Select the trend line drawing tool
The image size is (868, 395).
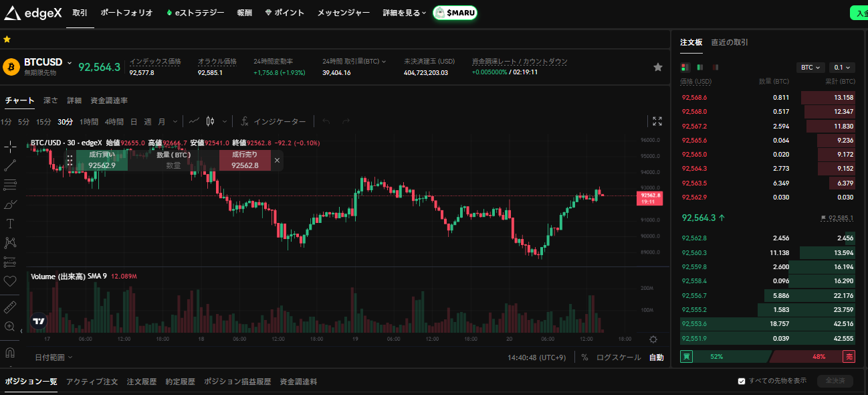coord(10,165)
